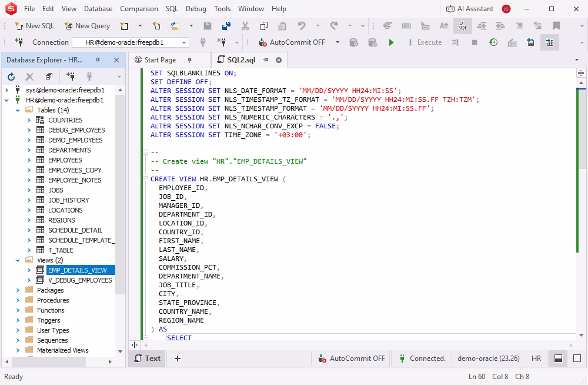588x385 pixels.
Task: Click the Redo arrow icon
Action: (334, 26)
